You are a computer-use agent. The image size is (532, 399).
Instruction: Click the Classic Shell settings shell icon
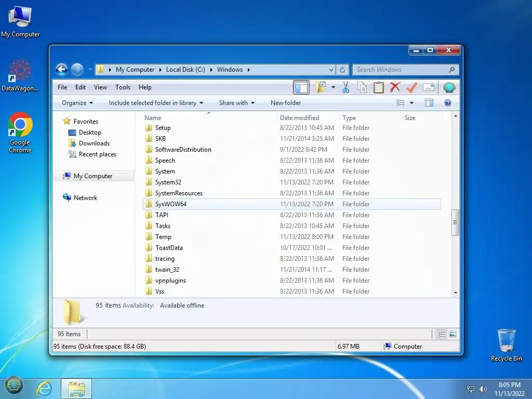(x=449, y=87)
